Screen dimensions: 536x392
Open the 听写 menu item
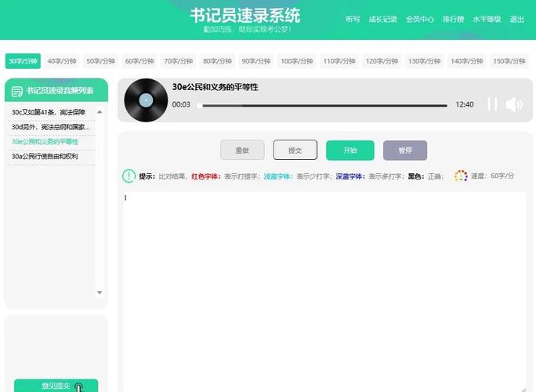tap(353, 19)
